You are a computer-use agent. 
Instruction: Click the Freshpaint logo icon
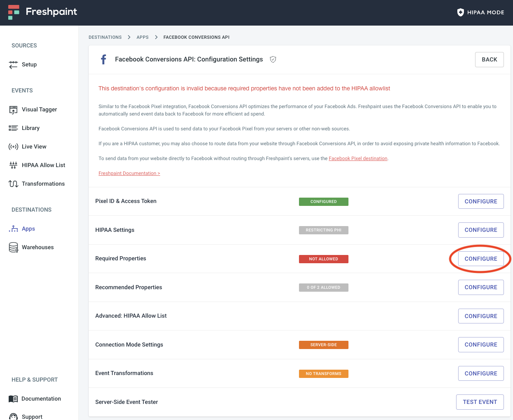click(14, 12)
